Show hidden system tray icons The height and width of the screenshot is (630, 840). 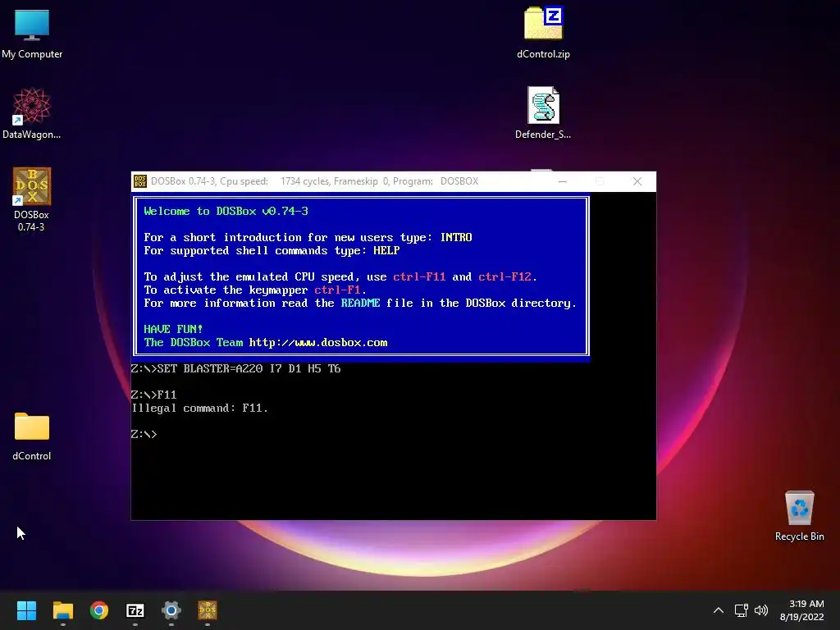click(719, 610)
